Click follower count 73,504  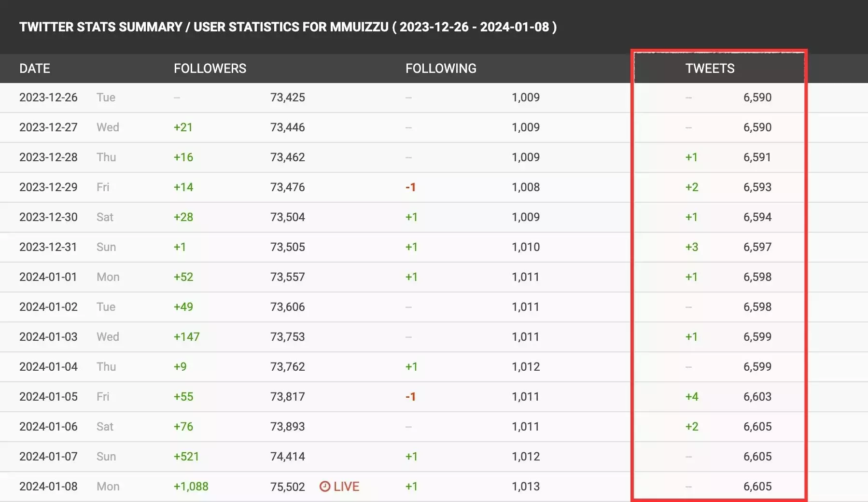[x=288, y=217]
